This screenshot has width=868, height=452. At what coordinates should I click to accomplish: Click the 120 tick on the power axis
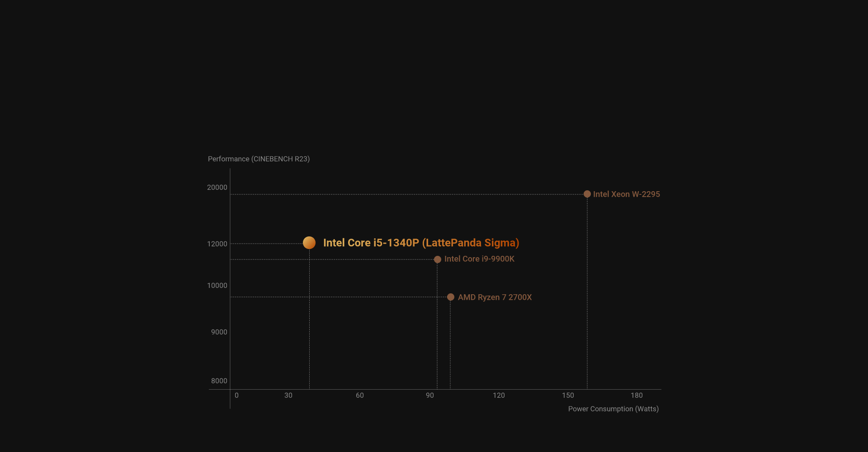coord(499,395)
